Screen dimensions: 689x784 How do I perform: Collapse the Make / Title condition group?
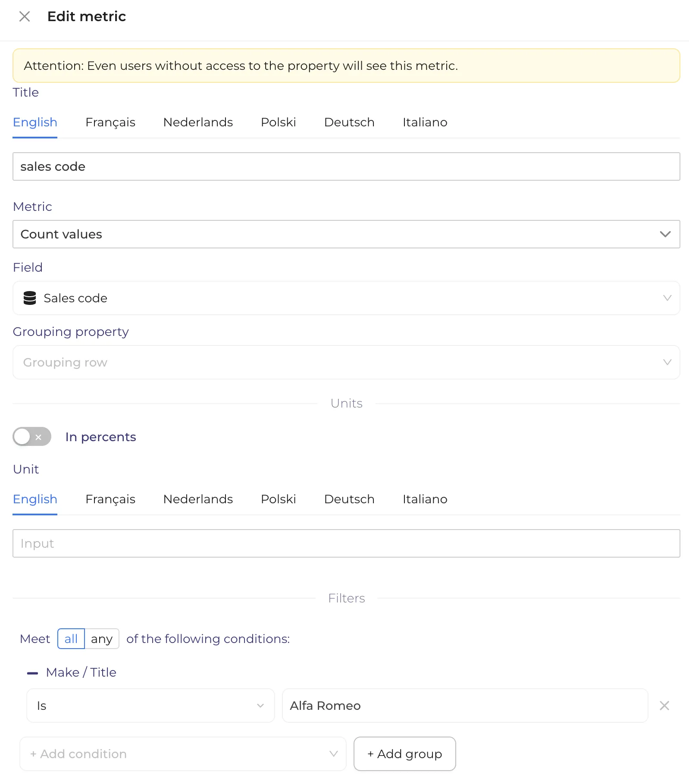point(32,673)
